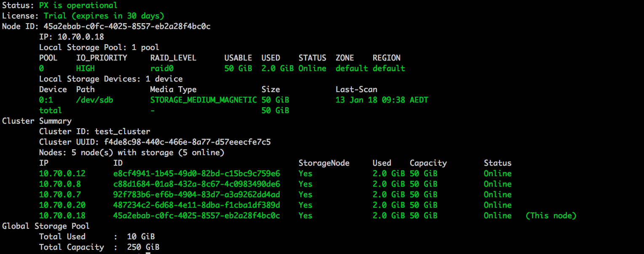644x254 pixels.
Task: Click the RAID_LEVEL column header
Action: [x=173, y=58]
